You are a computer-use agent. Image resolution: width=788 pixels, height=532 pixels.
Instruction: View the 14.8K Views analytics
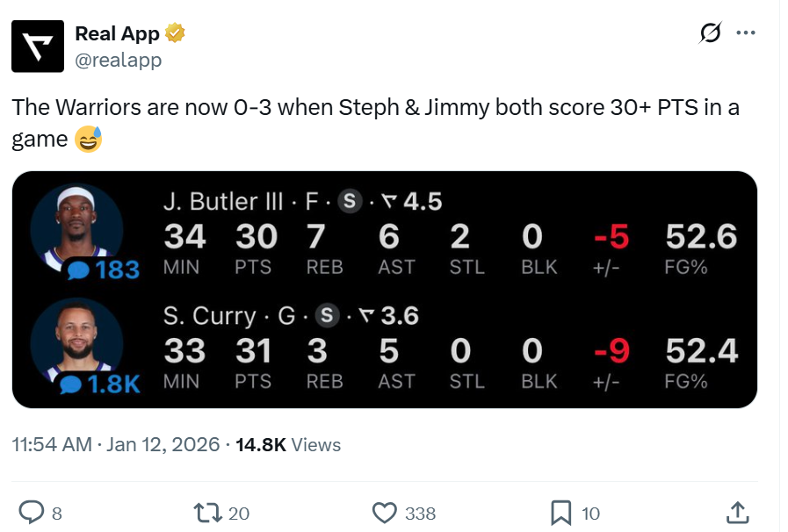click(x=288, y=445)
